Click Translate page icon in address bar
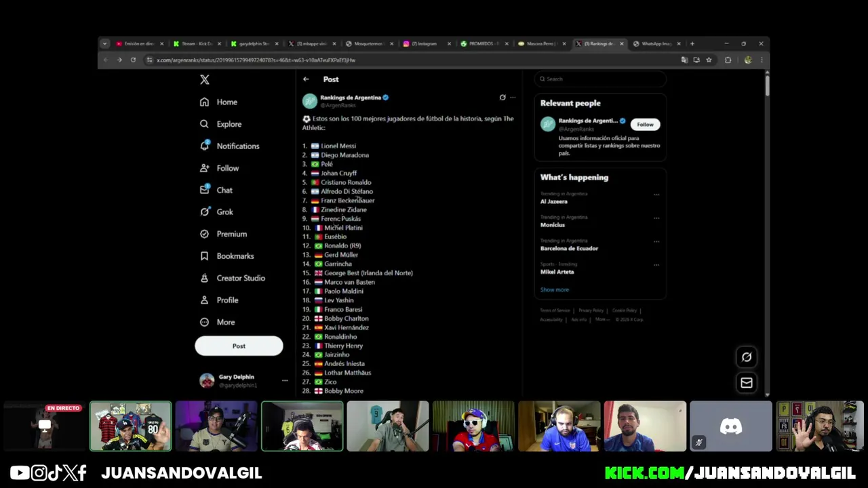 (684, 60)
